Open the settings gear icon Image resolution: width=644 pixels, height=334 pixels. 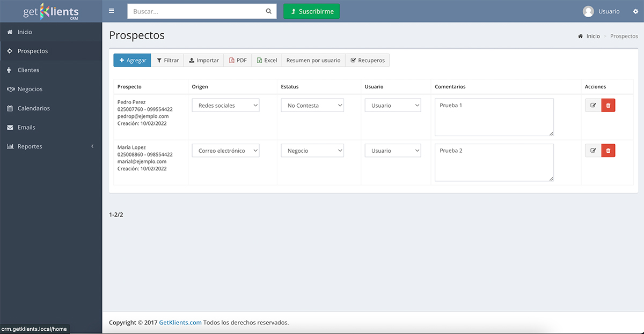tap(635, 11)
